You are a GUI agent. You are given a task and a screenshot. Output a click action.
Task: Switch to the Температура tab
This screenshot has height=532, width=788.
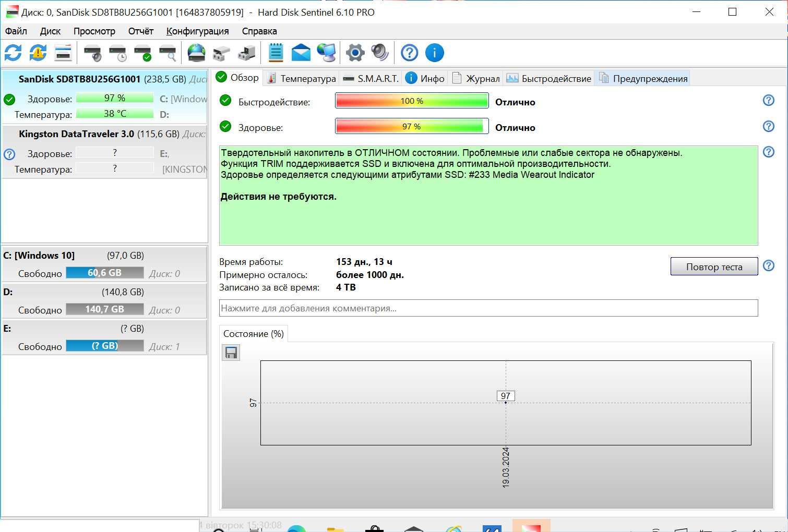pyautogui.click(x=301, y=78)
